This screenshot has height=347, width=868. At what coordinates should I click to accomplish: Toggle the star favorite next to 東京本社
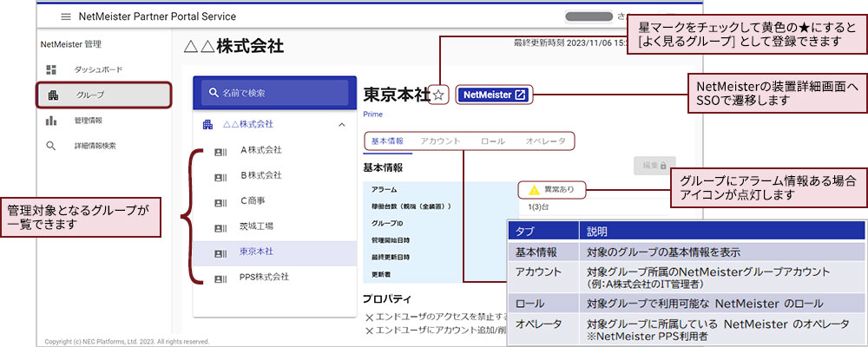[x=438, y=95]
